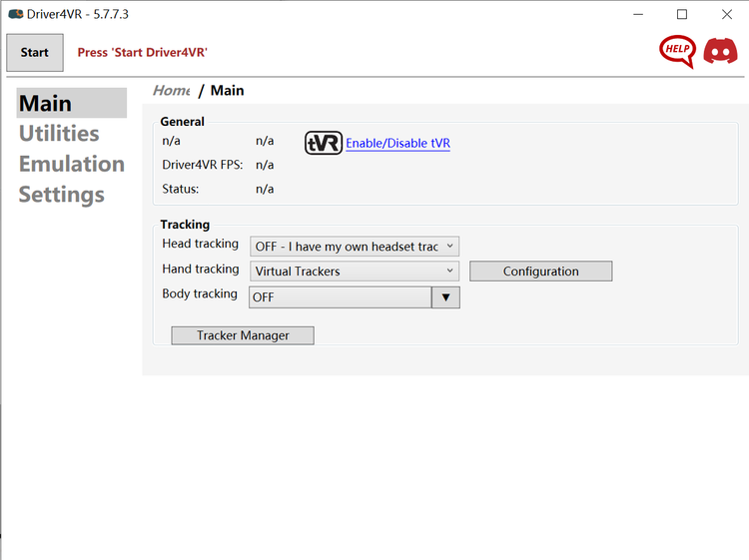Viewport: 749px width, 560px height.
Task: Click the Body tracking label
Action: [x=200, y=293]
